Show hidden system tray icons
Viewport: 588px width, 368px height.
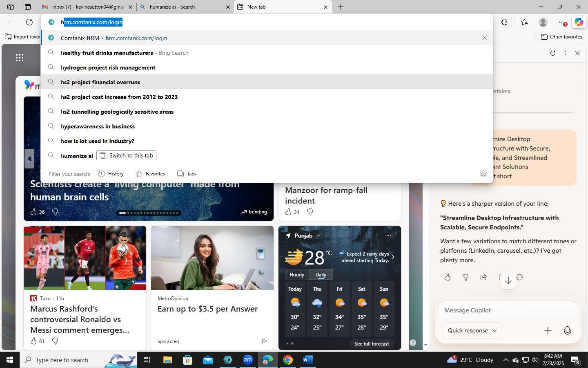coord(506,360)
